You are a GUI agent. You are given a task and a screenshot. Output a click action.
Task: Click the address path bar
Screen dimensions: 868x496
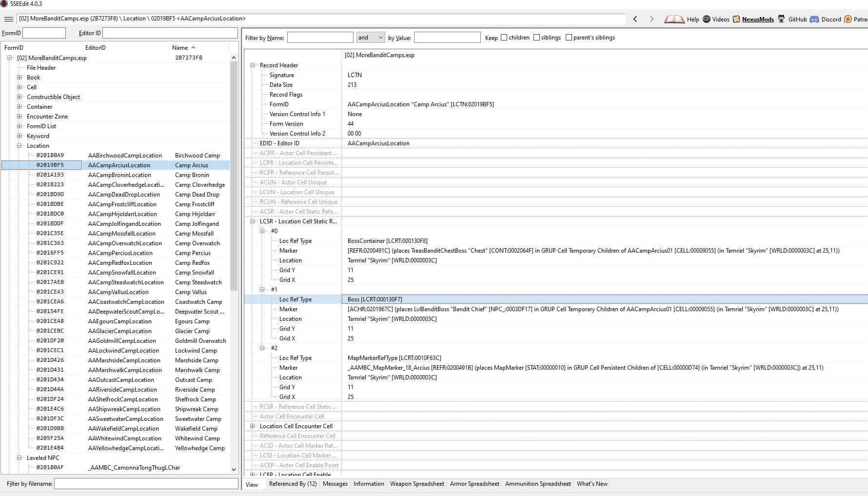tap(321, 19)
